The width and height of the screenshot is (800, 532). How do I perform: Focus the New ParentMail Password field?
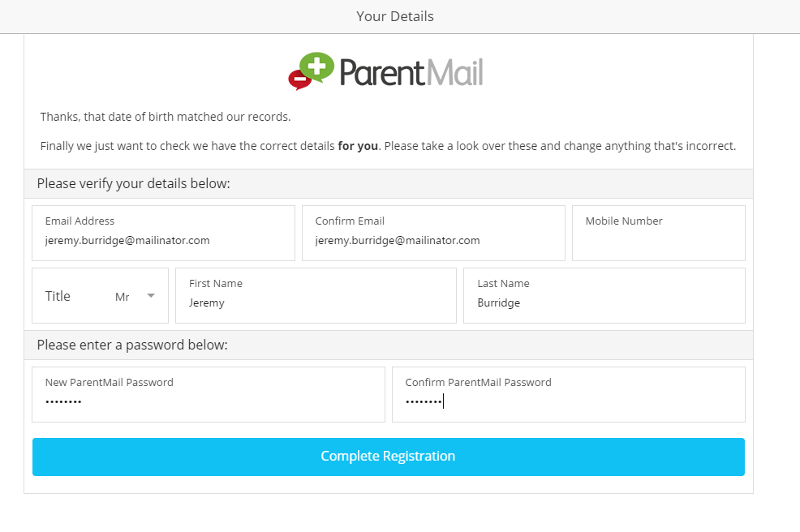point(208,401)
